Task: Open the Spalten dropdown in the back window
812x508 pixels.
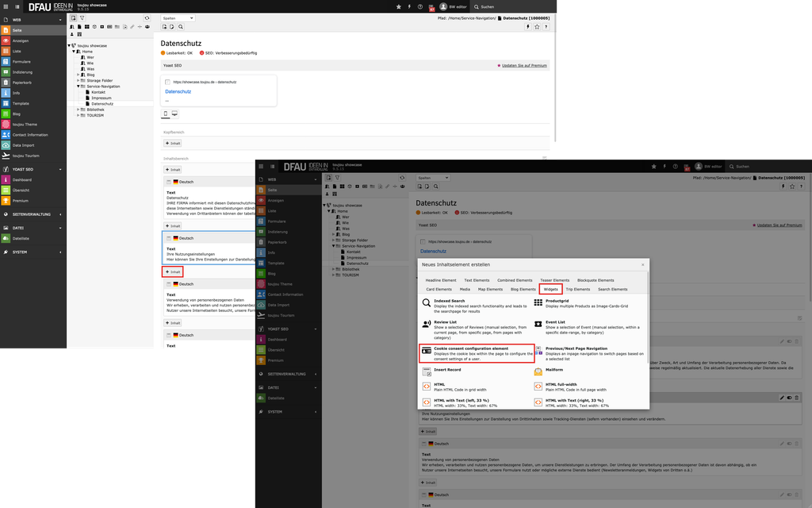Action: [178, 17]
